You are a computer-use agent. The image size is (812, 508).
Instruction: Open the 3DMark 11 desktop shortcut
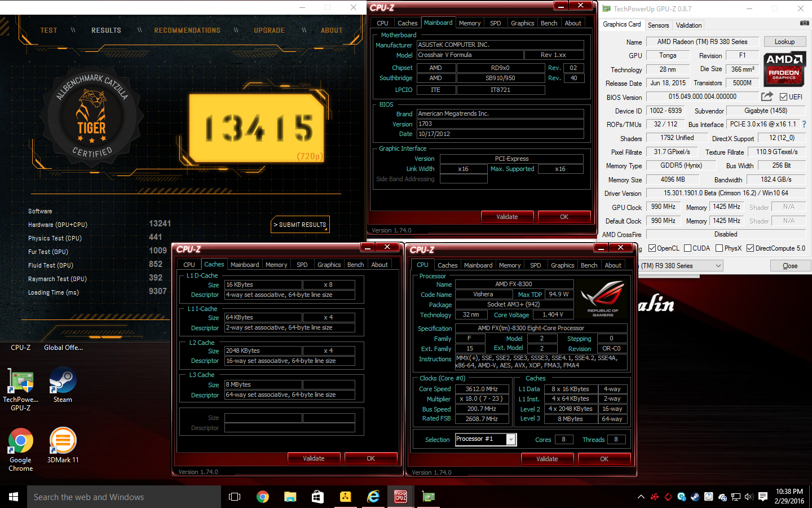point(63,445)
